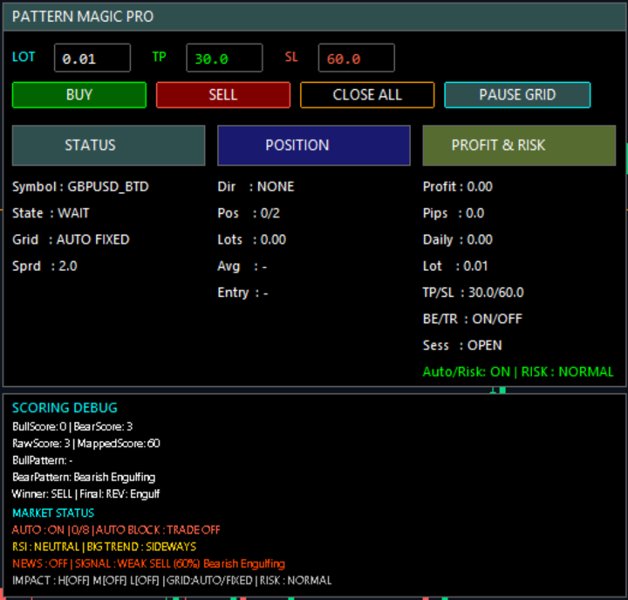Click the Grid : AUTO FIXED text
The width and height of the screenshot is (628, 600).
click(71, 240)
